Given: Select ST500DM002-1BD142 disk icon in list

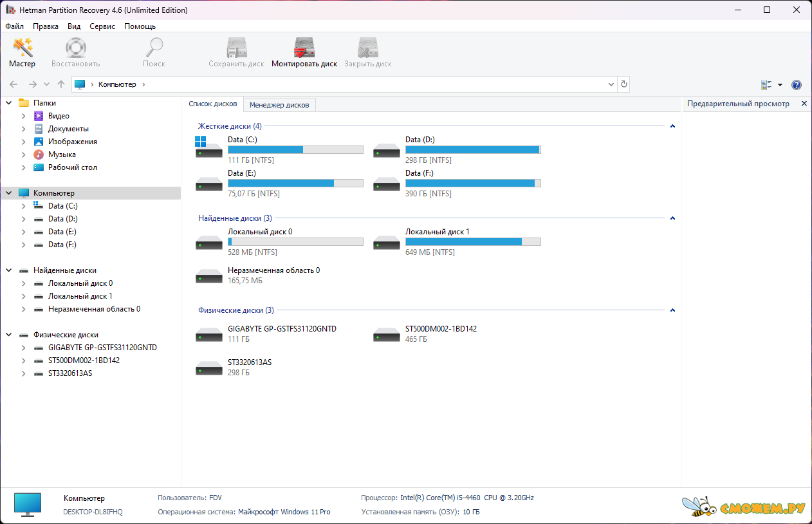Looking at the screenshot, I should click(x=387, y=335).
